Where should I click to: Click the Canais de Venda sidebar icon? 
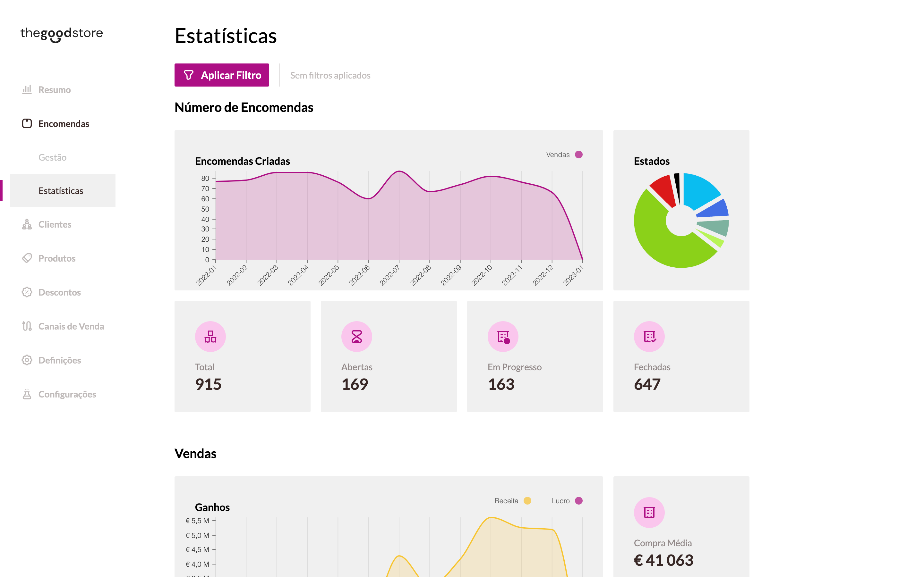pyautogui.click(x=26, y=326)
